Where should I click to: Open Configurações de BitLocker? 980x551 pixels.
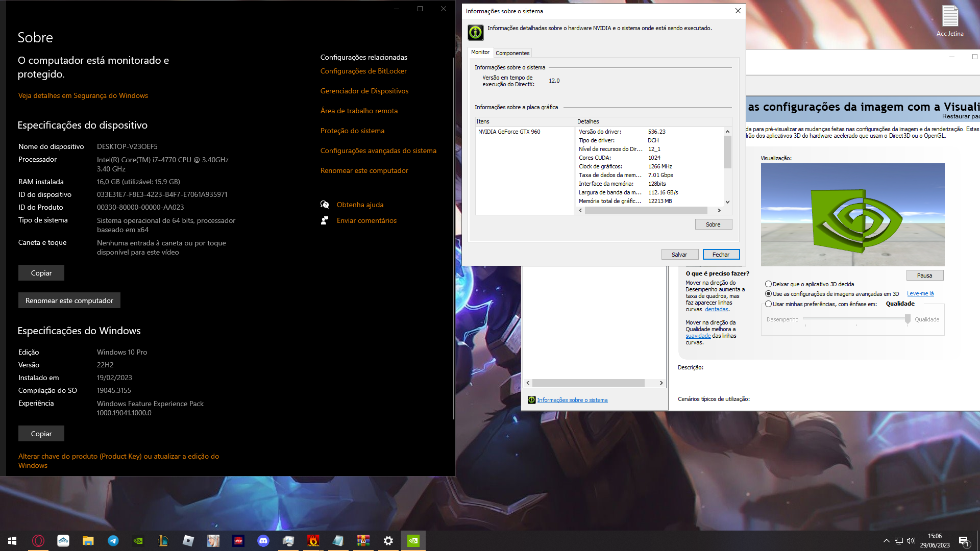[x=363, y=71]
